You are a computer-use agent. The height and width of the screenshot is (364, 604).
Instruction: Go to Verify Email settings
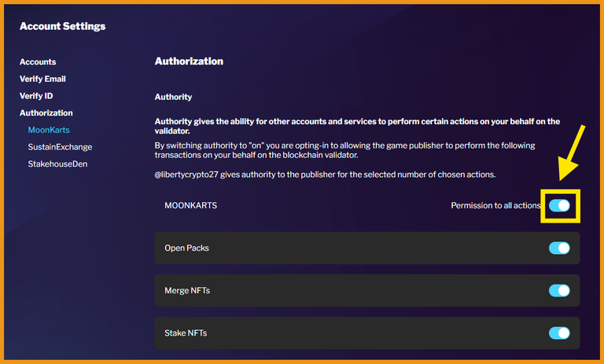coord(42,79)
